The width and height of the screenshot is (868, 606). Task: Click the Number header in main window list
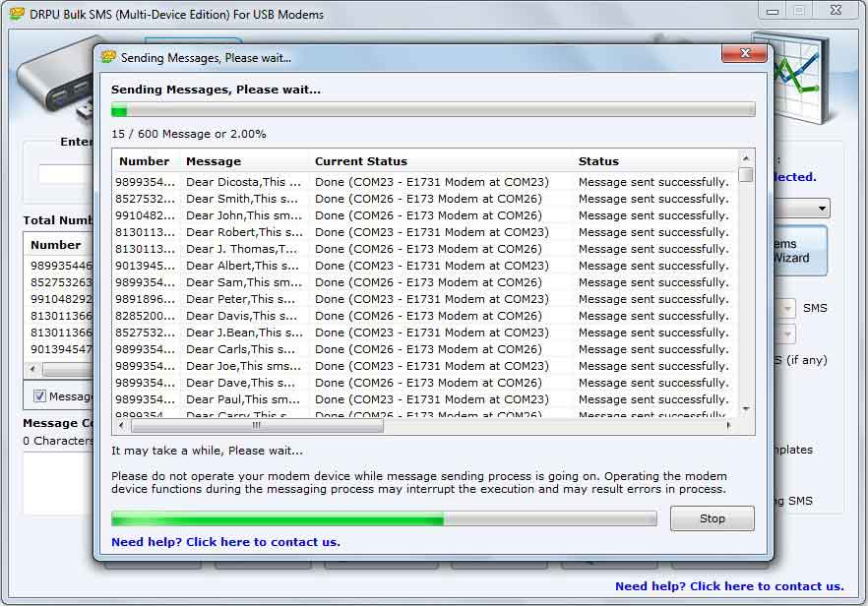[x=55, y=245]
